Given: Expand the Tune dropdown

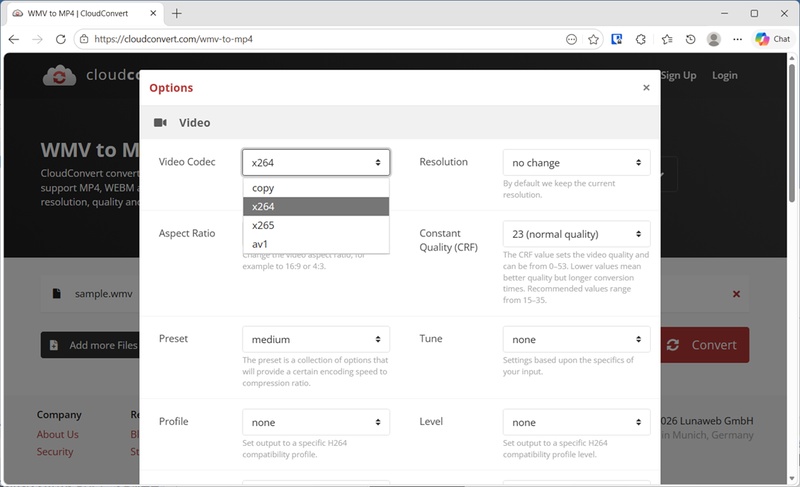Looking at the screenshot, I should [576, 339].
